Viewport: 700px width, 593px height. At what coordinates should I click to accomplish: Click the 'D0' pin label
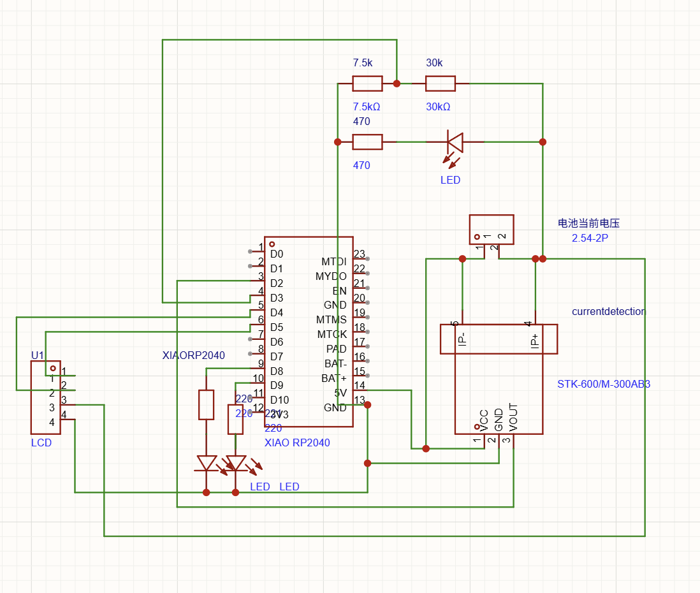pos(277,254)
